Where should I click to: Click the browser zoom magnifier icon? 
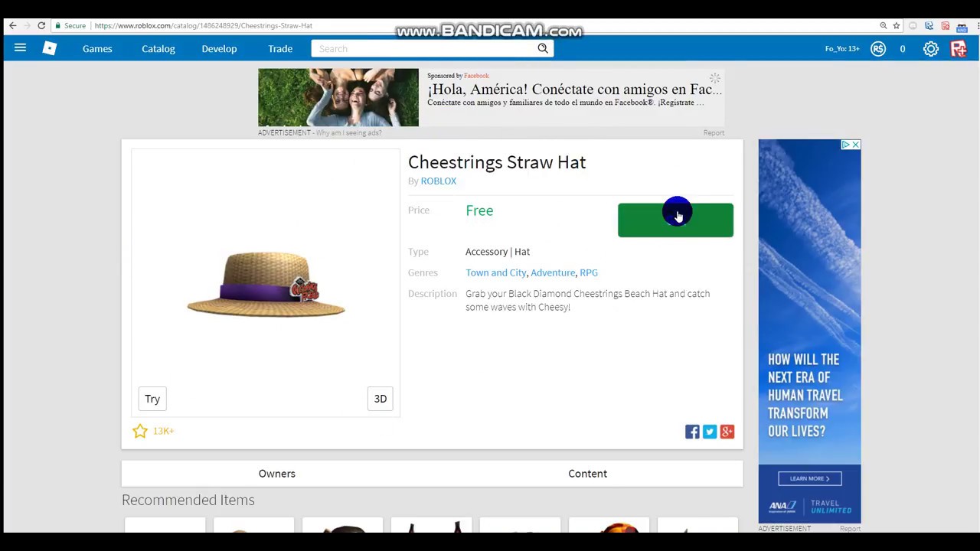[x=884, y=25]
